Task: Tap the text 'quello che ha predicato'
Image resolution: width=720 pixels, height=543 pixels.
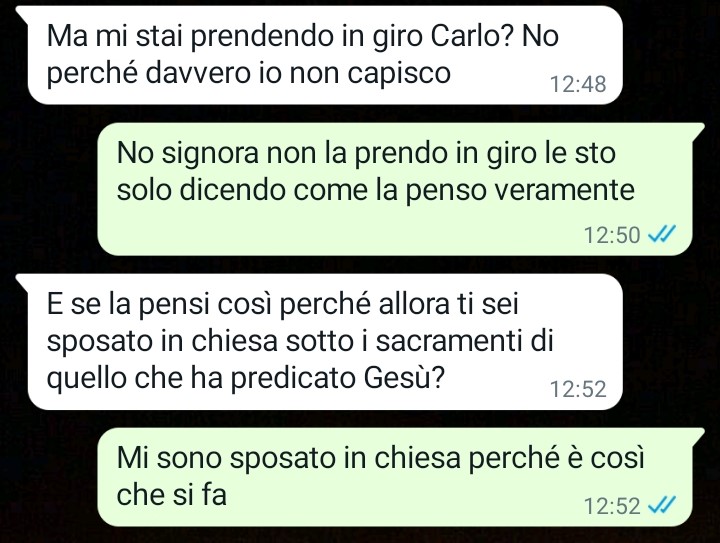Action: point(202,379)
